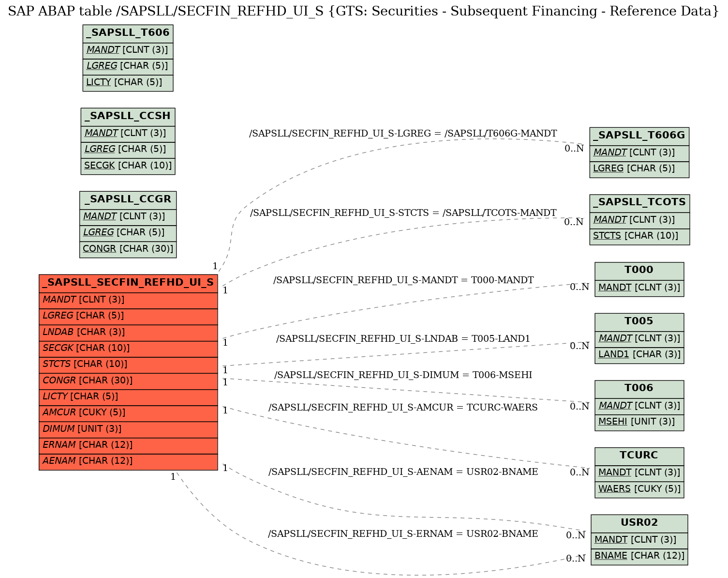The width and height of the screenshot is (728, 578).
Task: Select MANDT [CLNT (3)] in TCURC
Action: [x=639, y=473]
